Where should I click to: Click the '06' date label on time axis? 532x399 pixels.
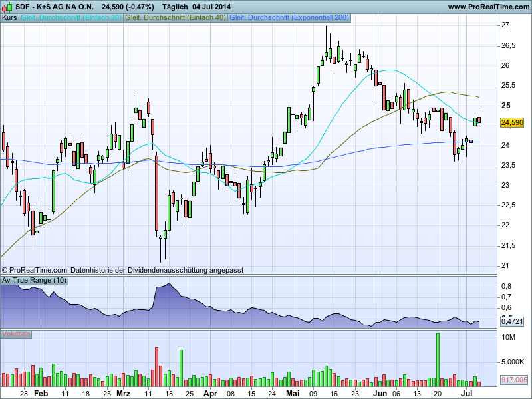coord(396,394)
